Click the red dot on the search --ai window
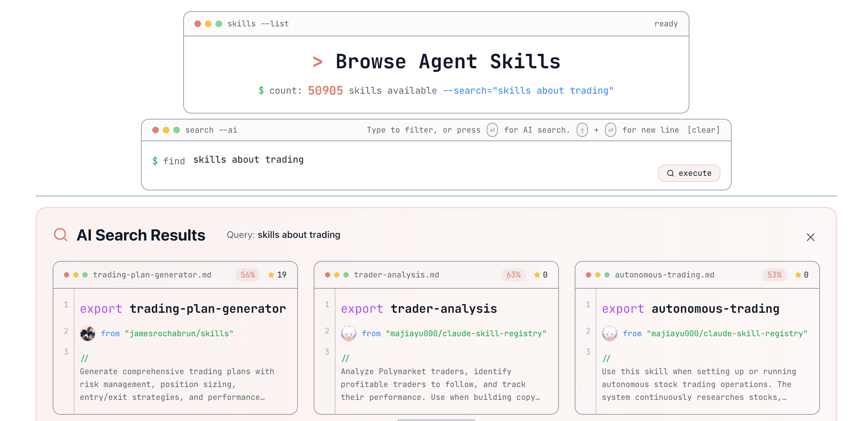The height and width of the screenshot is (421, 868). point(156,130)
